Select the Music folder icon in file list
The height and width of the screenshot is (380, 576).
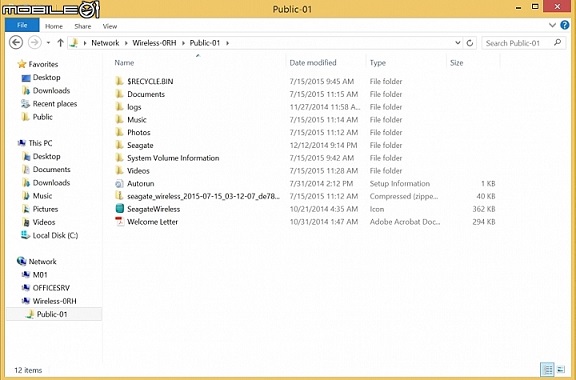tap(119, 119)
